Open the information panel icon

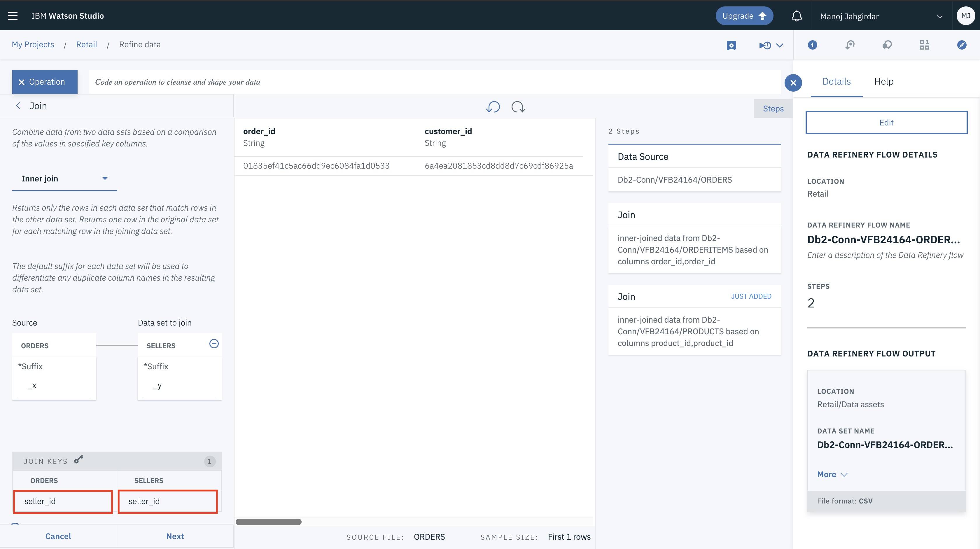click(812, 45)
